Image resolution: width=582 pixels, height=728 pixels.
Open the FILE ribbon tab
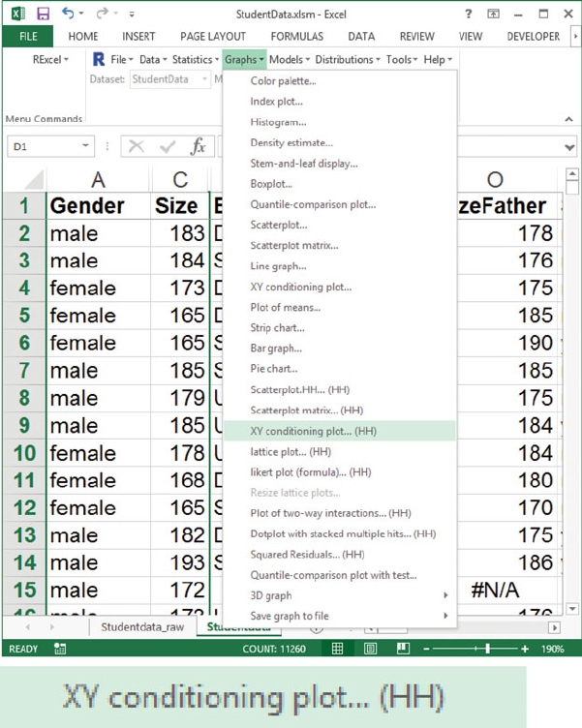tap(28, 36)
